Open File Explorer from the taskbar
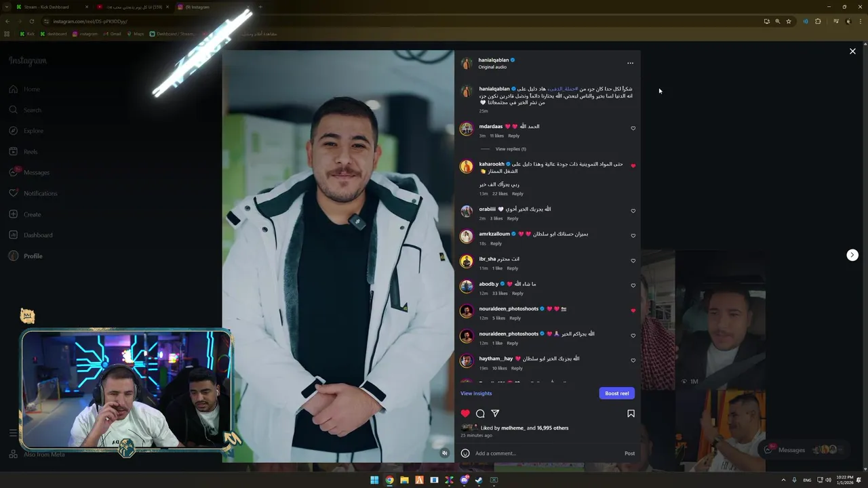 [404, 480]
